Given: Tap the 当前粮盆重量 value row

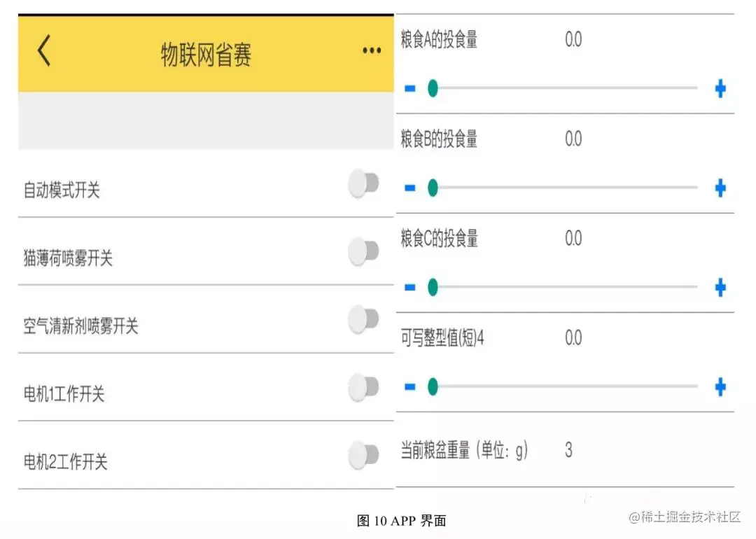Looking at the screenshot, I should coord(565,450).
